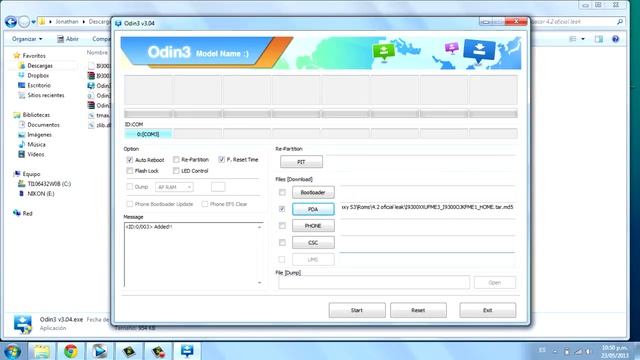Open Música library in sidebar
640x360 pixels.
[x=36, y=144]
